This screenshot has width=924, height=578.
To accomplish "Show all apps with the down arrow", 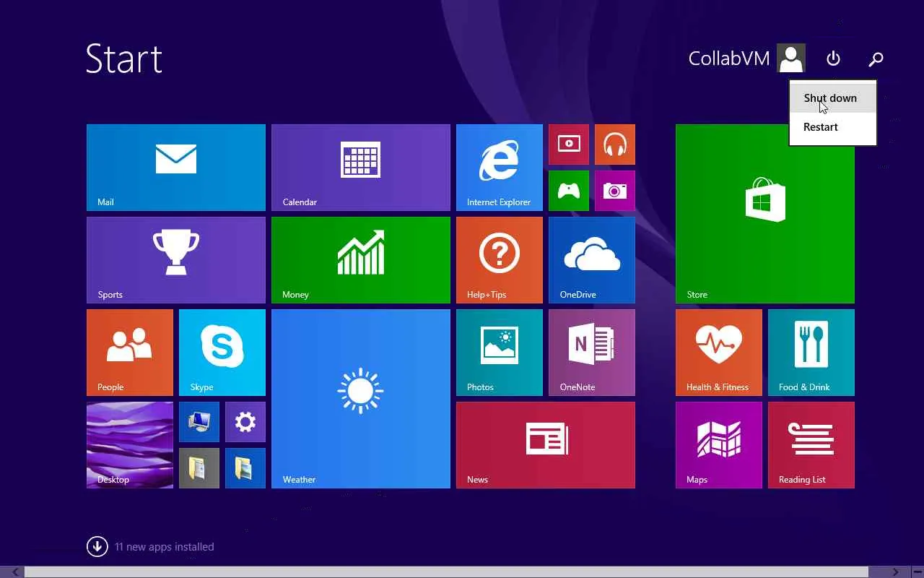I will tap(97, 547).
